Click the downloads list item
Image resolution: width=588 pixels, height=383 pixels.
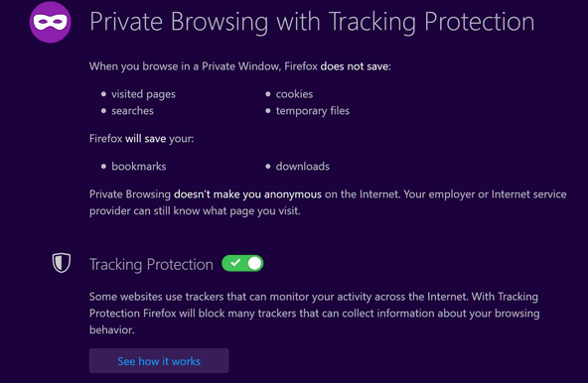[303, 167]
